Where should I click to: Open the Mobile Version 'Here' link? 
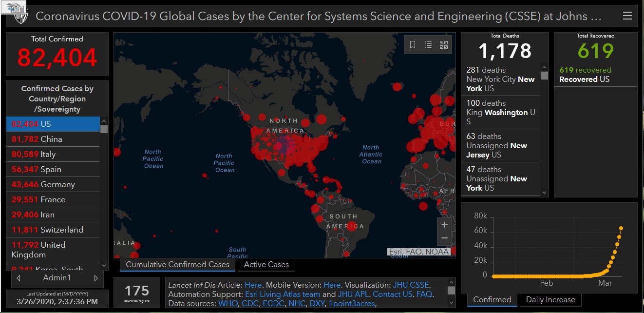pyautogui.click(x=332, y=285)
